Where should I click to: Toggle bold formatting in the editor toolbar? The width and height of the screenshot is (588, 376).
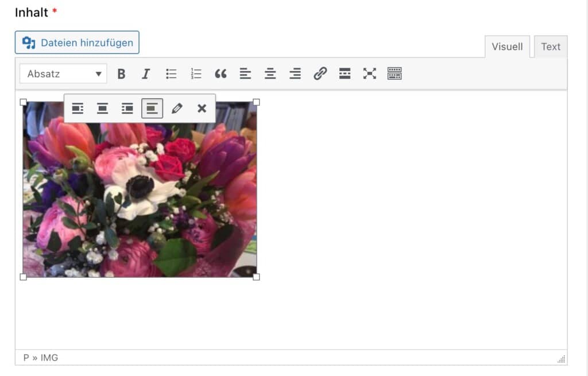pyautogui.click(x=121, y=74)
